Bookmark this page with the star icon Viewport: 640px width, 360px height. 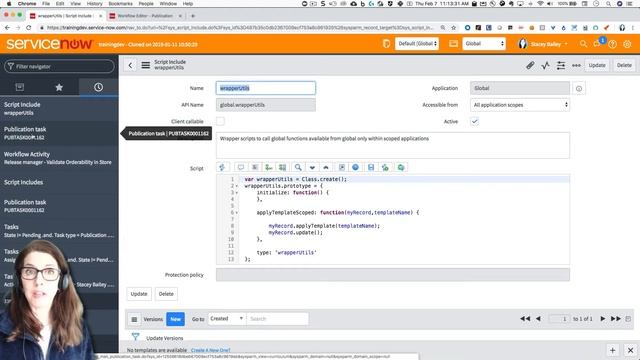[x=453, y=28]
